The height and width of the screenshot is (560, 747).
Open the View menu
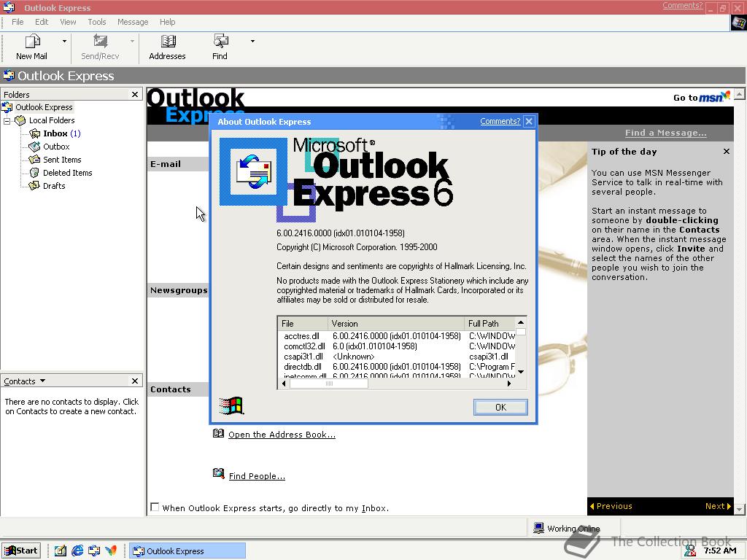(x=68, y=22)
